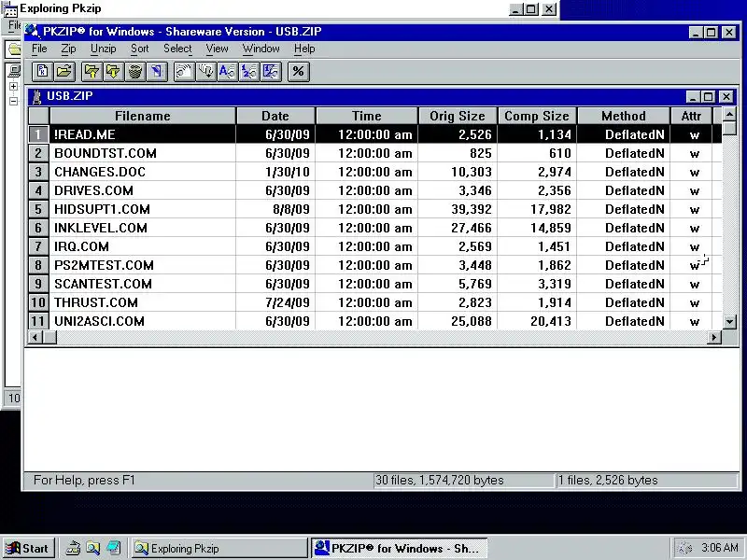Click the first quick launch icon beside Start
This screenshot has width=747, height=560.
pyautogui.click(x=73, y=548)
